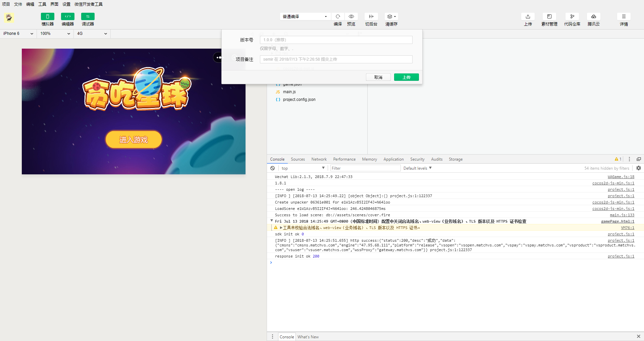Open 素材管理 asset management icon
The width and height of the screenshot is (644, 341).
click(549, 16)
